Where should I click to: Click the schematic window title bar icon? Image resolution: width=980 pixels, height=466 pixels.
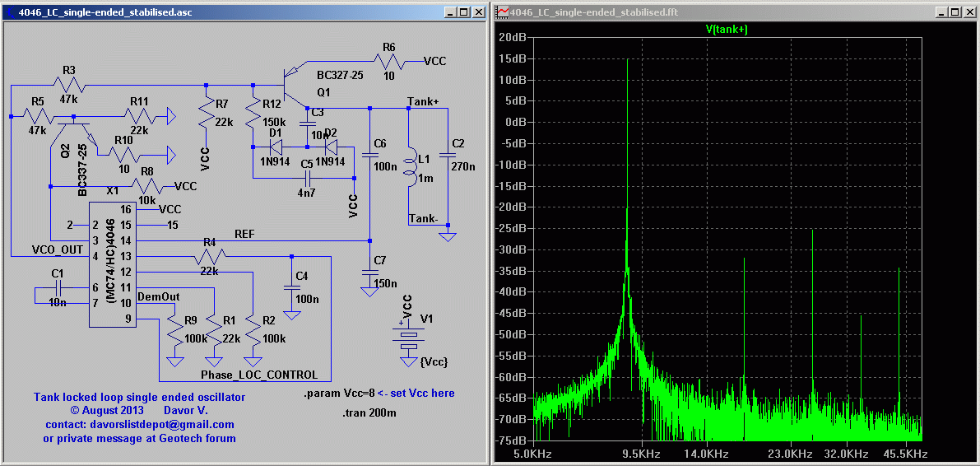click(8, 12)
